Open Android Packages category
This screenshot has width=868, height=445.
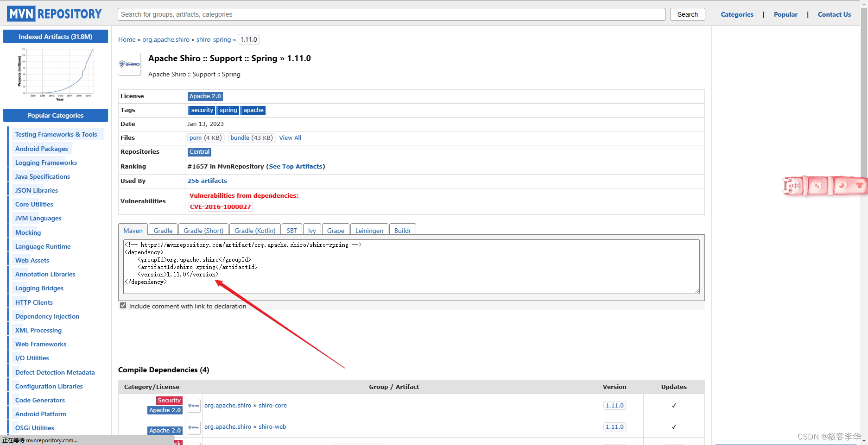point(42,149)
